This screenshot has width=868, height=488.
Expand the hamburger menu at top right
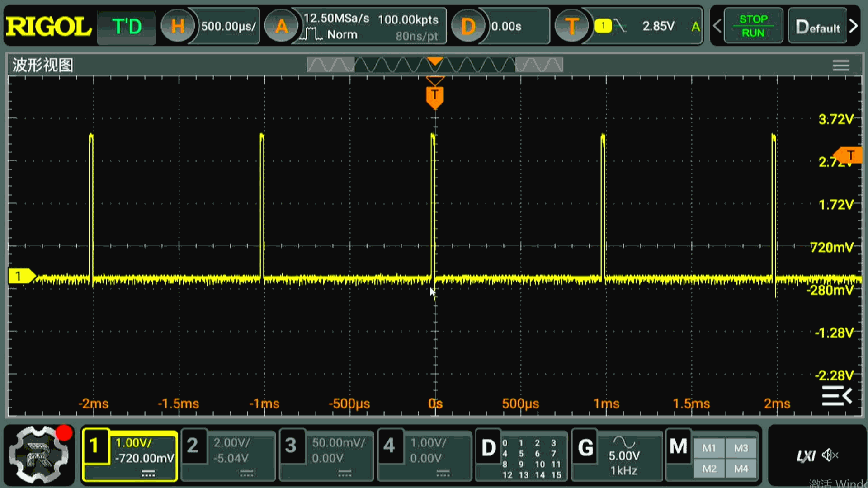click(840, 65)
